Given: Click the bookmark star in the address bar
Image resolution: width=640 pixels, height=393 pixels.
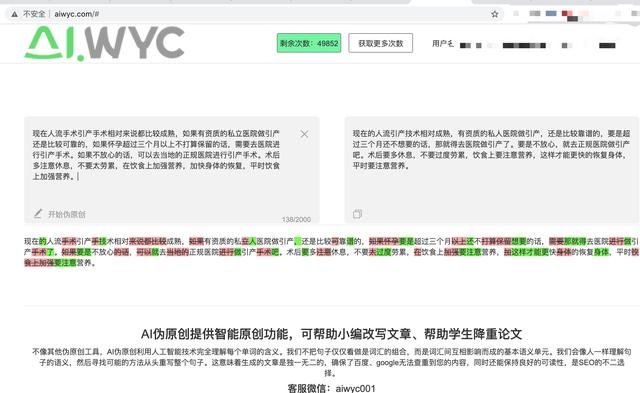Looking at the screenshot, I should (x=495, y=14).
